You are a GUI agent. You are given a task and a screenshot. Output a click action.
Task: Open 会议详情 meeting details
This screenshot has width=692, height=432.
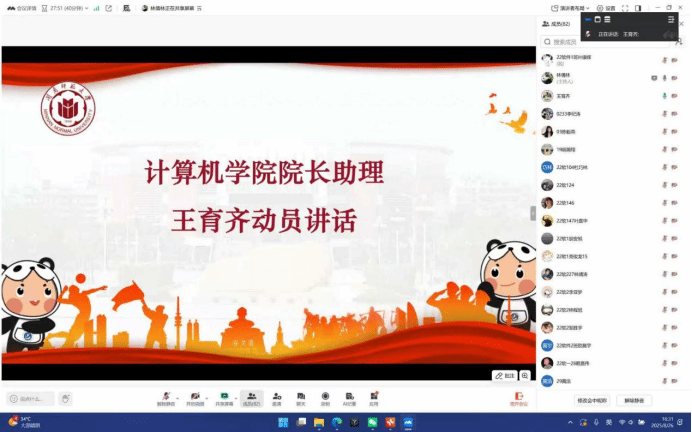pos(18,7)
